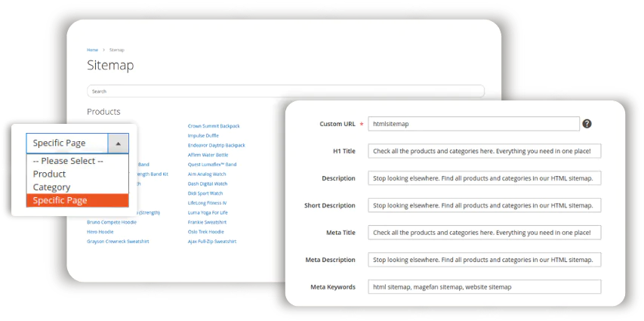This screenshot has width=644, height=321.
Task: Click the Meta Keywords label
Action: click(333, 286)
